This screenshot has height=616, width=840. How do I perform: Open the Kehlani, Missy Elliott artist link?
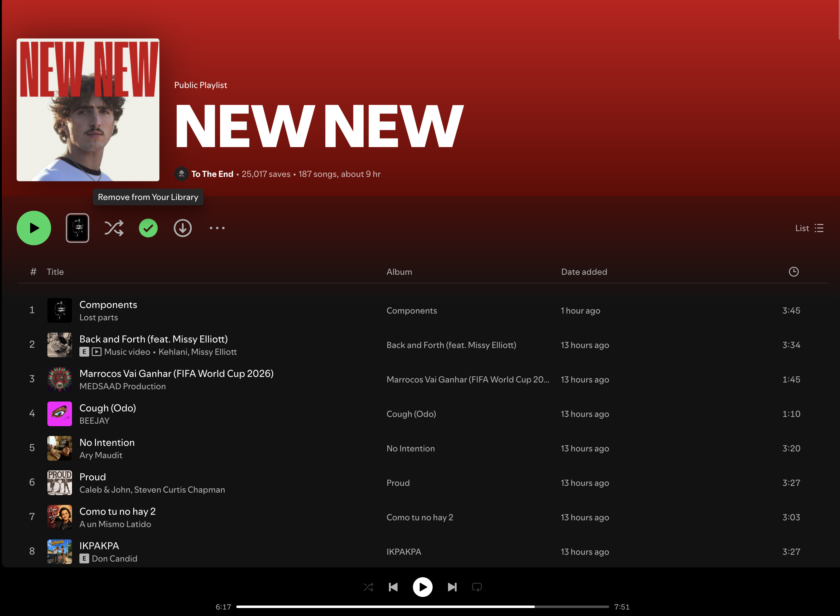point(198,352)
